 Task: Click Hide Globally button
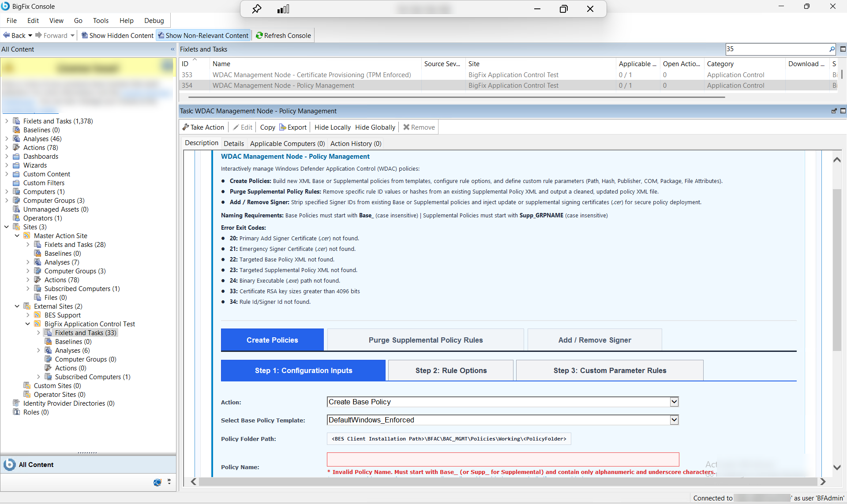click(x=375, y=127)
